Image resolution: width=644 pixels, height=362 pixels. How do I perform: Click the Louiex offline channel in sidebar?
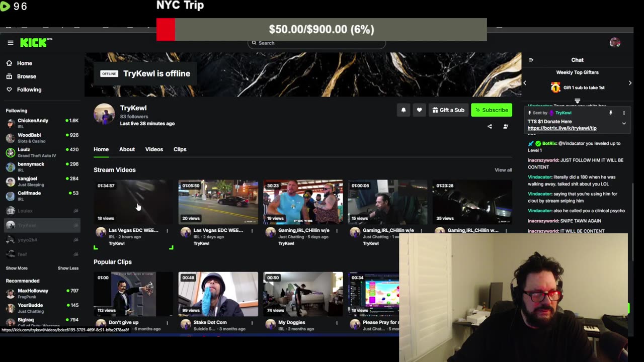(x=42, y=211)
